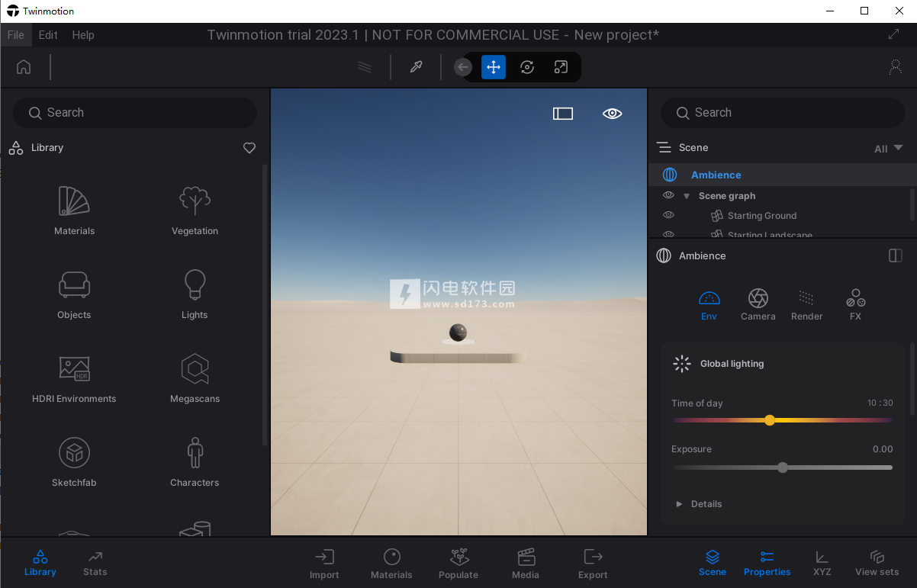The image size is (917, 588).
Task: Click the Library header label
Action: pyautogui.click(x=47, y=148)
